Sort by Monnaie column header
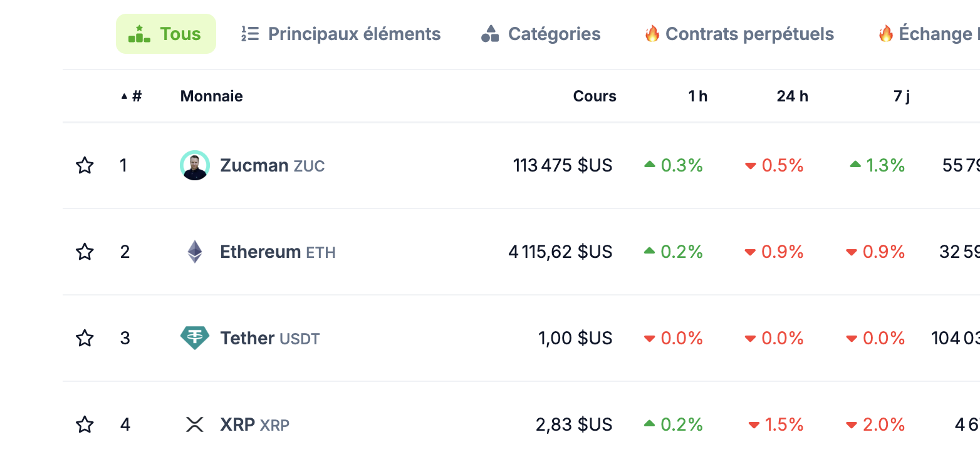Screen dimensions: 980x462 tap(211, 96)
